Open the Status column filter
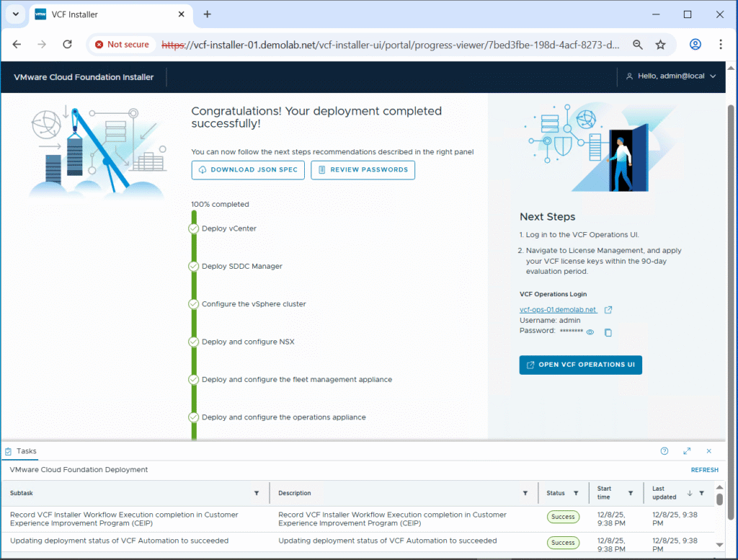This screenshot has width=738, height=560. [576, 493]
